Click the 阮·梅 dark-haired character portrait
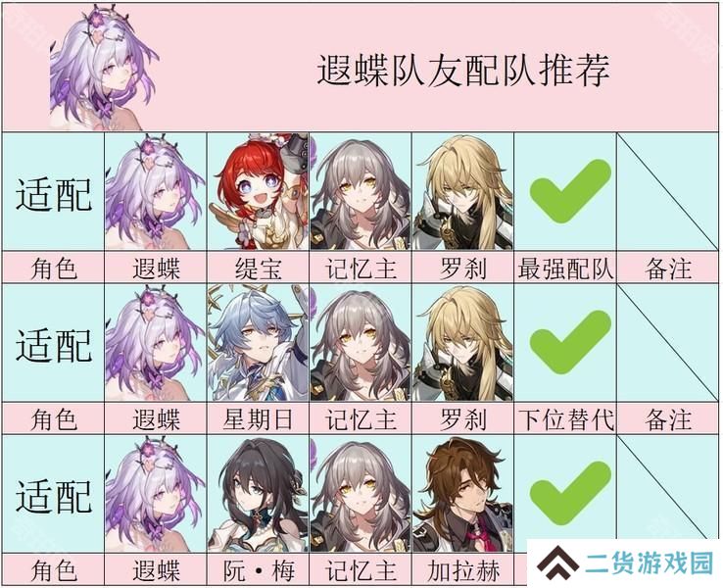The height and width of the screenshot is (588, 723). (x=258, y=494)
